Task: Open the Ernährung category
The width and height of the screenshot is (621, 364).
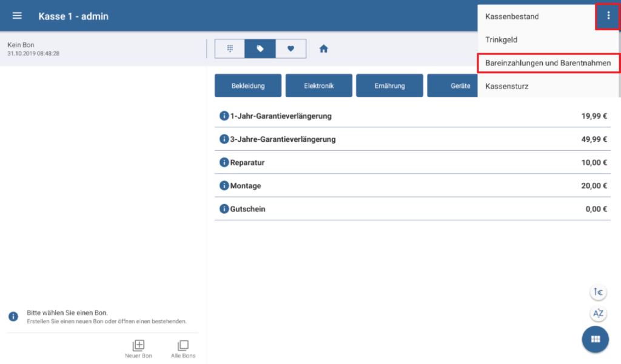Action: coord(389,86)
